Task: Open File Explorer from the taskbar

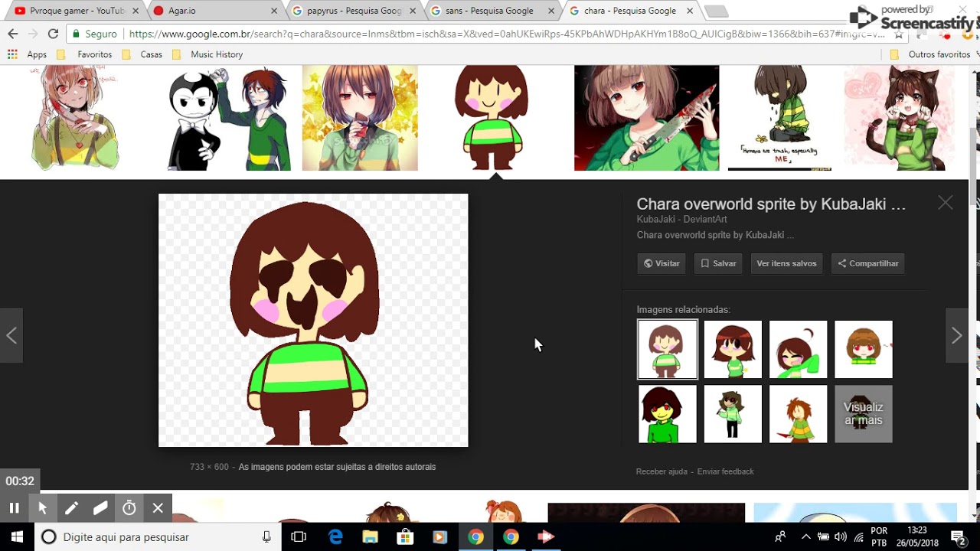Action: 370,536
